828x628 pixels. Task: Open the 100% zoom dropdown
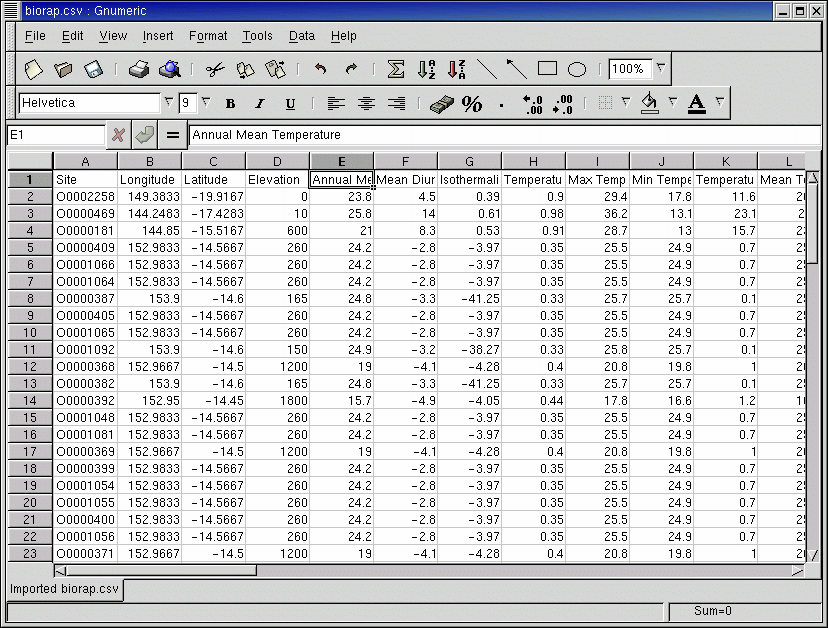click(x=660, y=69)
